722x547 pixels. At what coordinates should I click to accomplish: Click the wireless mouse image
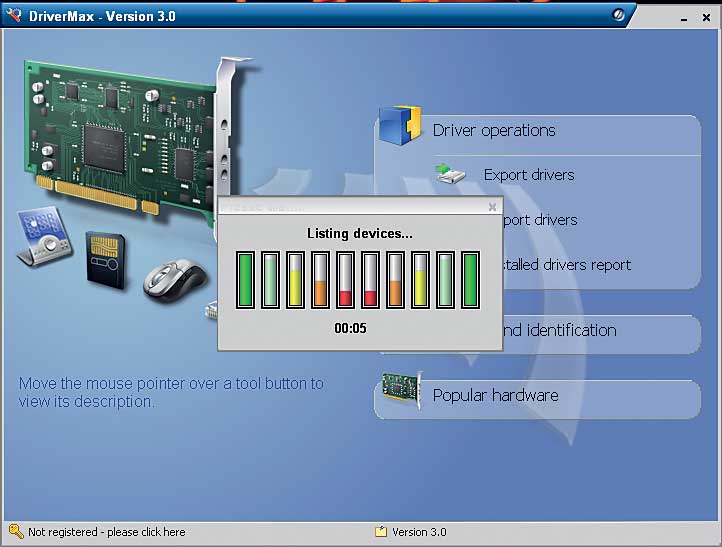pos(175,280)
